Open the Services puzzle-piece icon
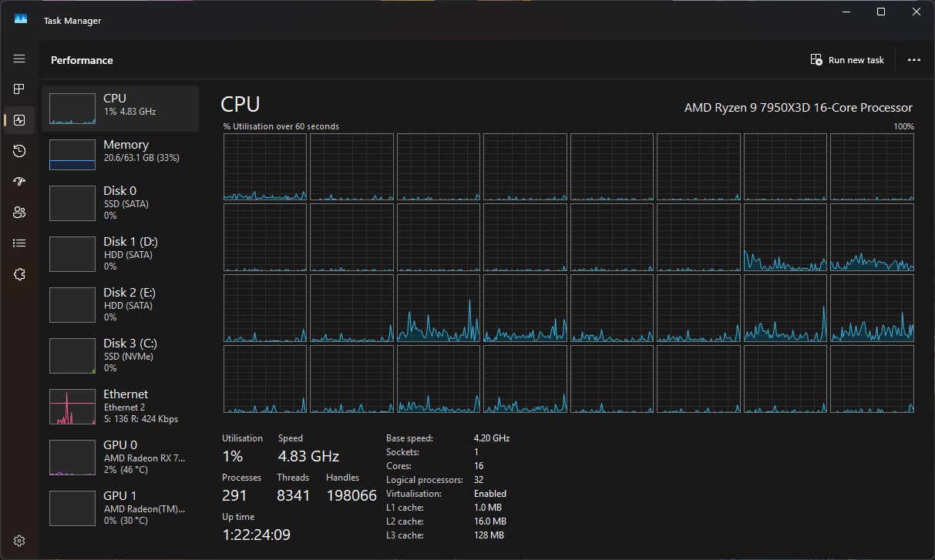This screenshot has height=560, width=935. point(19,274)
